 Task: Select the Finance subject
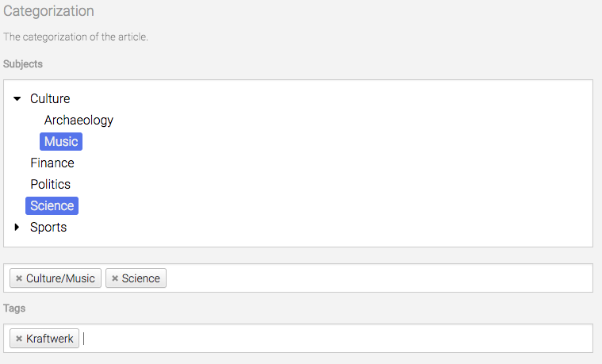pyautogui.click(x=52, y=163)
